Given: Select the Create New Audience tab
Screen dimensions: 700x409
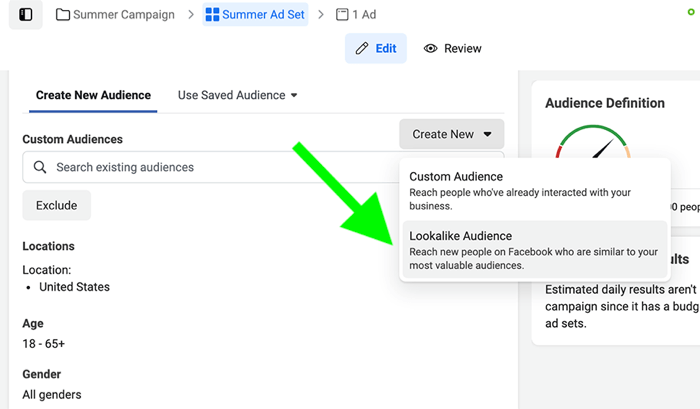Looking at the screenshot, I should click(x=93, y=96).
